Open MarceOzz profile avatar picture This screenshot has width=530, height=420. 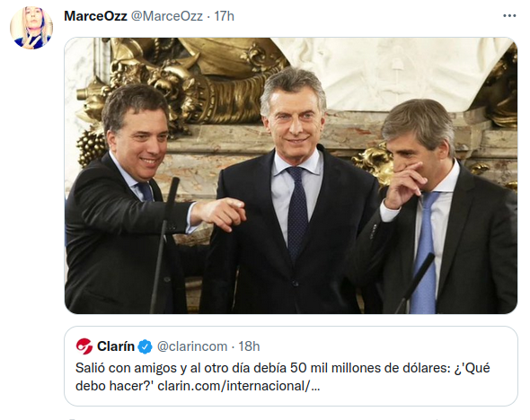31,28
